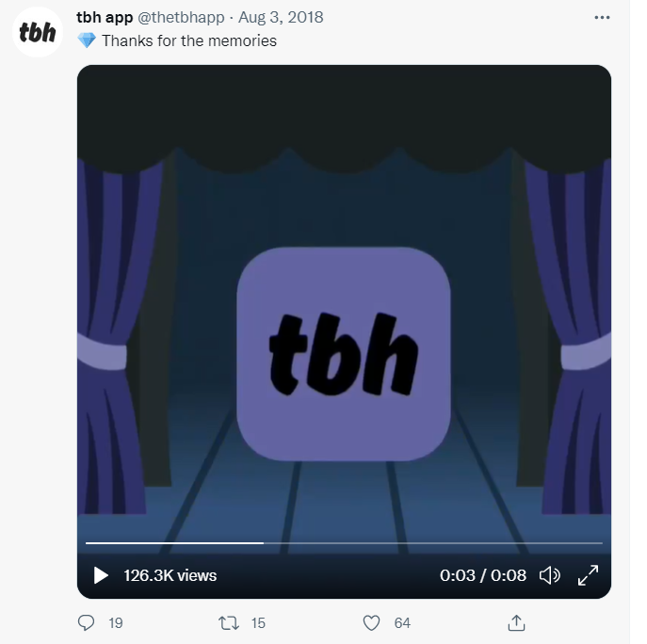Click the 0:03 / 0:08 time display

(483, 575)
